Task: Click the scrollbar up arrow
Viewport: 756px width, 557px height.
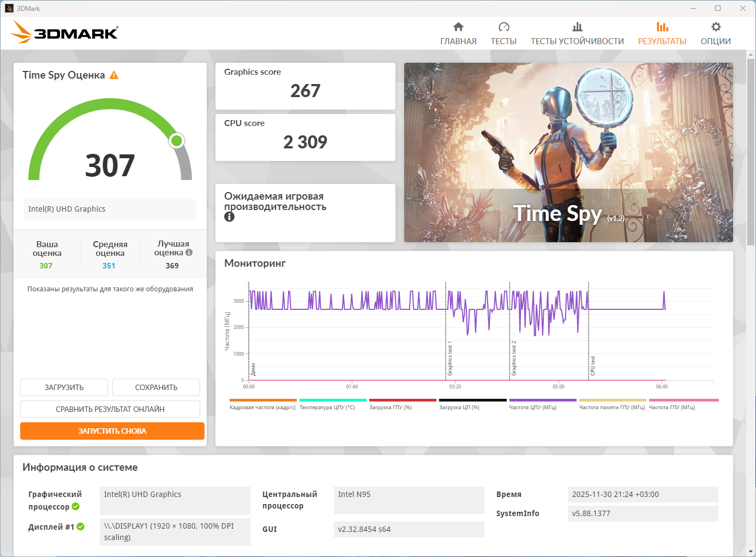Action: 751,55
